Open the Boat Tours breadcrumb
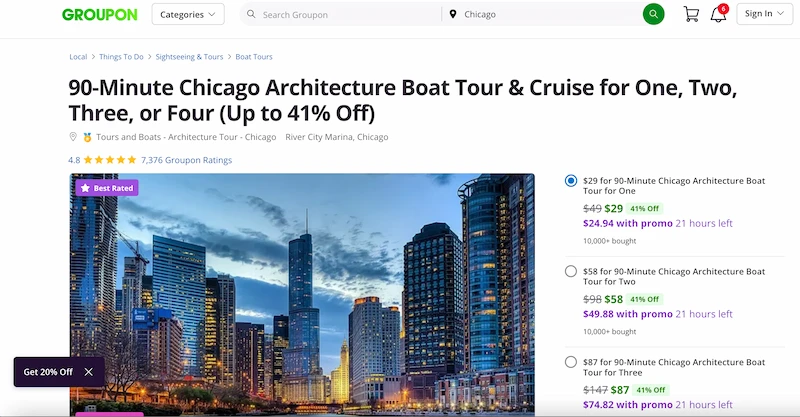Viewport: 800px width, 417px height. click(x=254, y=57)
